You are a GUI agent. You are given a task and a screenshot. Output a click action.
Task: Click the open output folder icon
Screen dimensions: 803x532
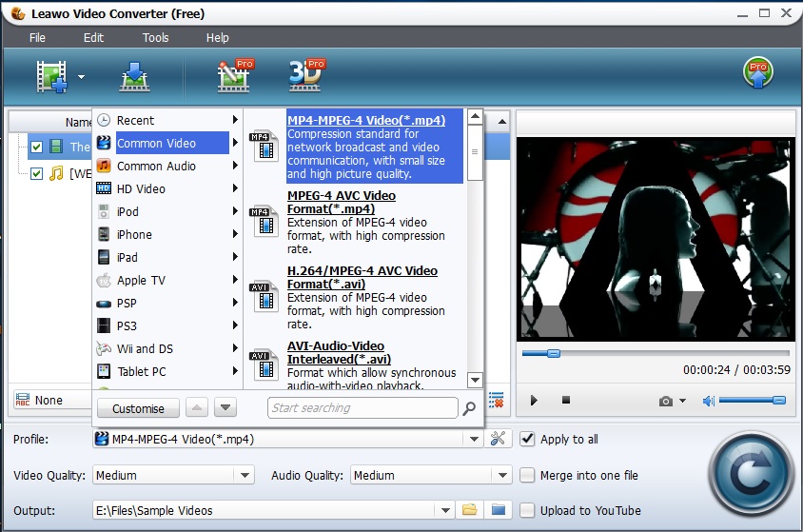pyautogui.click(x=499, y=509)
